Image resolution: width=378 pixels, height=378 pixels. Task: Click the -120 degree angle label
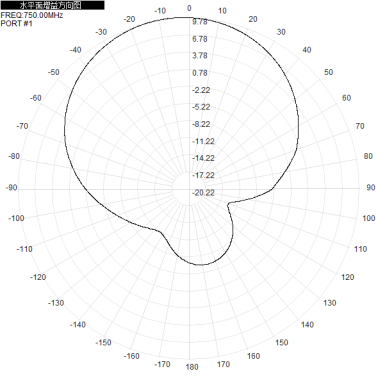[x=38, y=277]
